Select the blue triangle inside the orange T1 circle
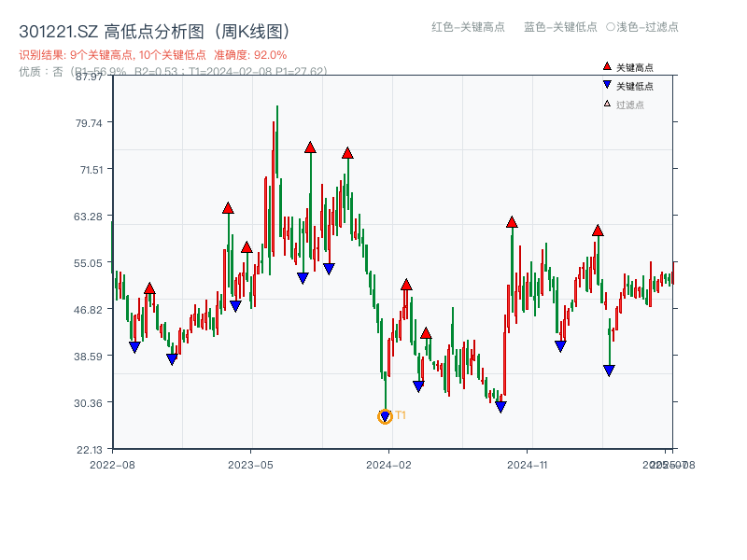The width and height of the screenshot is (747, 560). coord(385,414)
